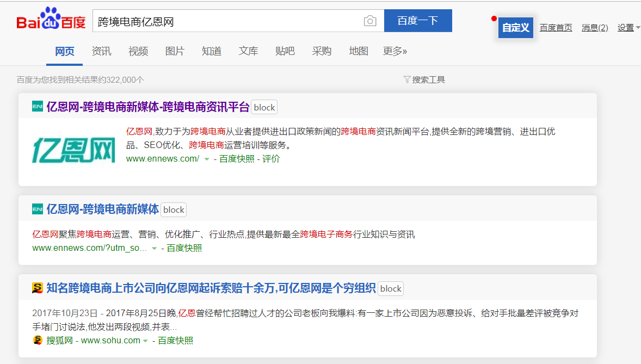This screenshot has width=641, height=364.
Task: Expand dropdown arrow after www.ennews.com/
Action: click(x=207, y=159)
